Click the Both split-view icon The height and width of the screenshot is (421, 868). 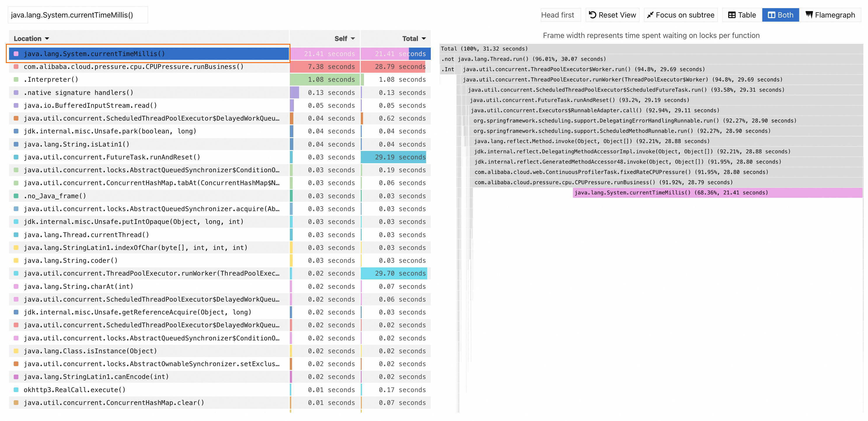click(771, 15)
